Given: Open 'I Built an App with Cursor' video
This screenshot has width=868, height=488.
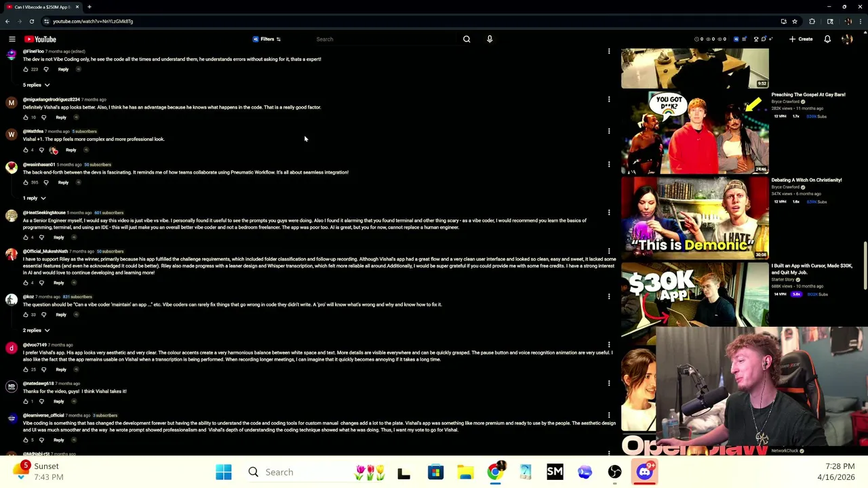Looking at the screenshot, I should click(x=812, y=268).
